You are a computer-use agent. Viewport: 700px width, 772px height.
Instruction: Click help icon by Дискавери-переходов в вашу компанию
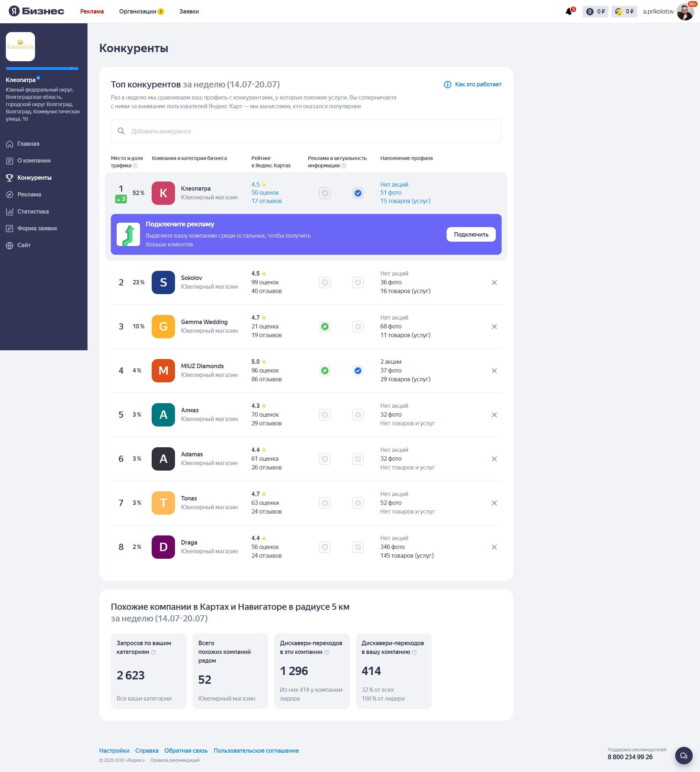pos(414,652)
